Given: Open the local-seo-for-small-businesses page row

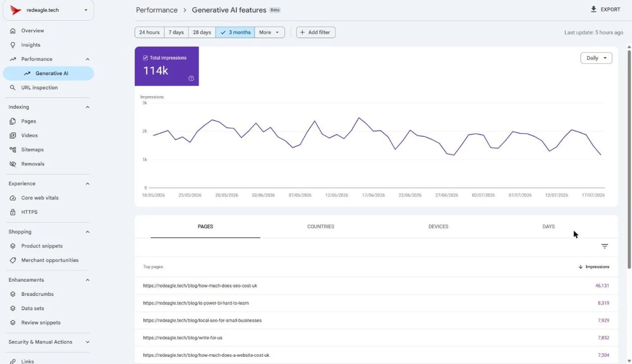Looking at the screenshot, I should 376,320.
